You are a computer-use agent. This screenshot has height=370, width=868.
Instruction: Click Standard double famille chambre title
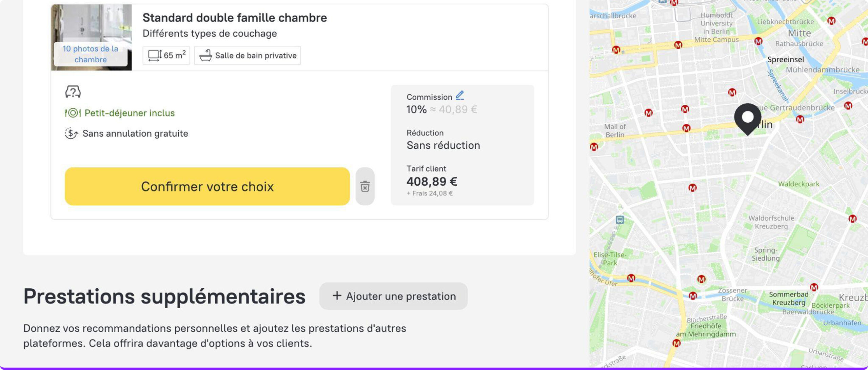pos(235,18)
